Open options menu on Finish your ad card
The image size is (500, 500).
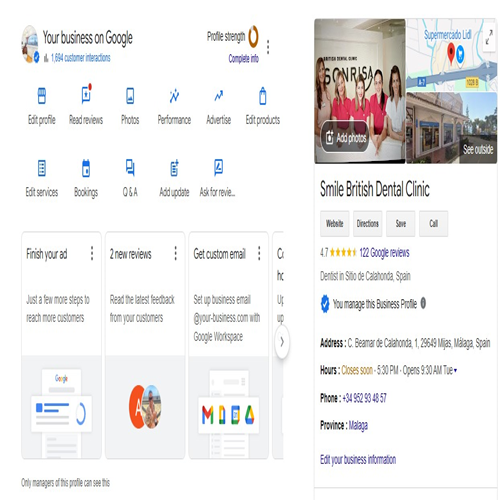pyautogui.click(x=92, y=253)
